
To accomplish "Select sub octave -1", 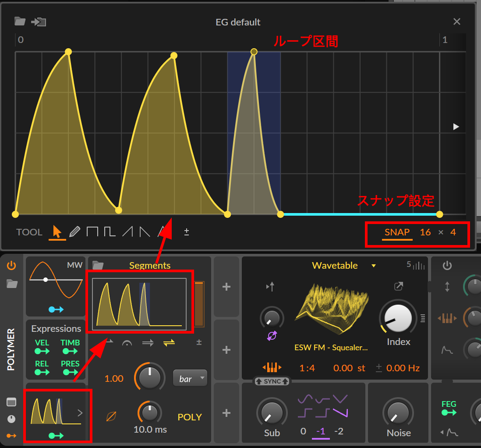I will pos(321,431).
